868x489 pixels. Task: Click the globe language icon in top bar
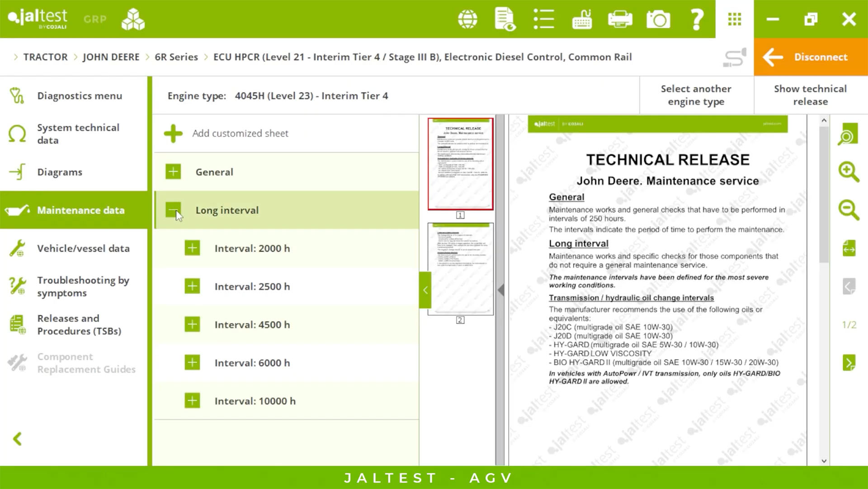point(467,19)
